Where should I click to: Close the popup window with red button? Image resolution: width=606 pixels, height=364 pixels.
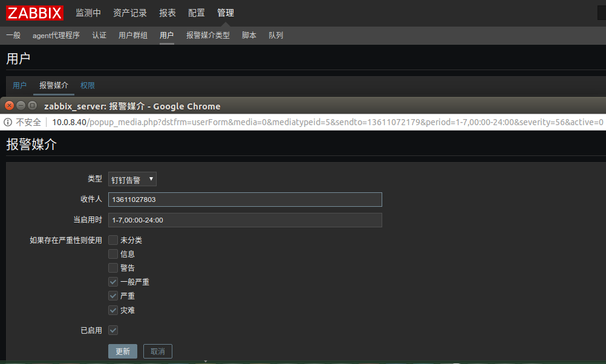(x=9, y=105)
